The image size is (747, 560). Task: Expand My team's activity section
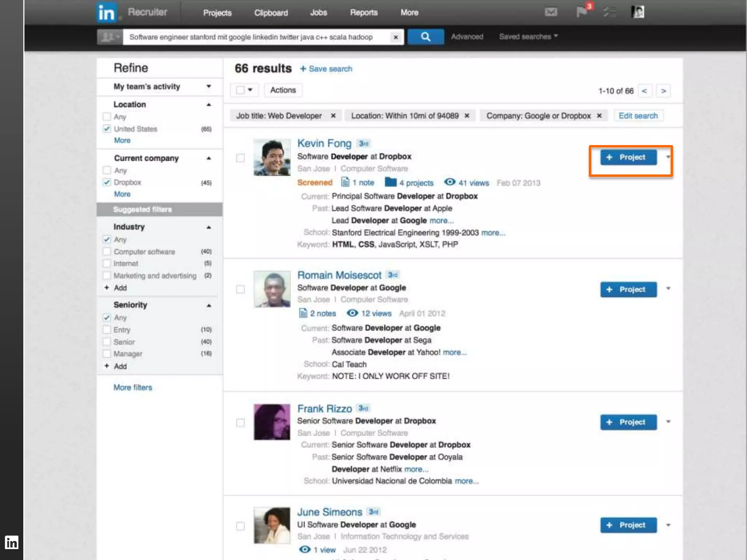tap(209, 87)
